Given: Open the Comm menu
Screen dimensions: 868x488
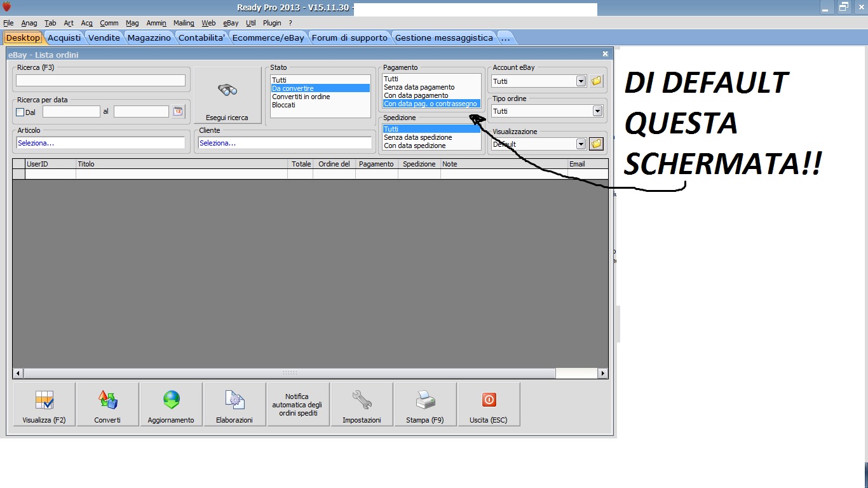Looking at the screenshot, I should [109, 23].
